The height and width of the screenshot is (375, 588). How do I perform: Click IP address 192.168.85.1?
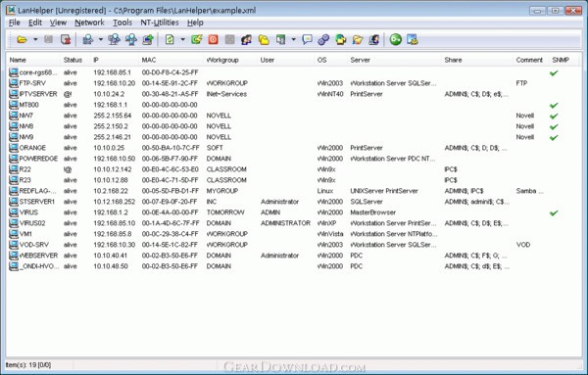112,72
